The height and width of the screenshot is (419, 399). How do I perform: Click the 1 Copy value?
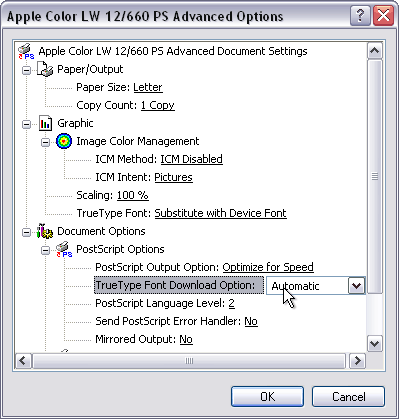[158, 105]
